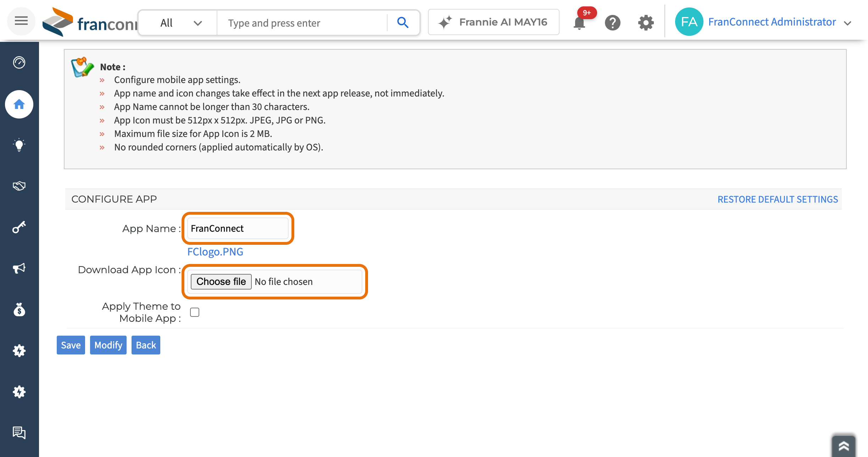
Task: Open the lower gear sidebar icon
Action: pos(19,392)
